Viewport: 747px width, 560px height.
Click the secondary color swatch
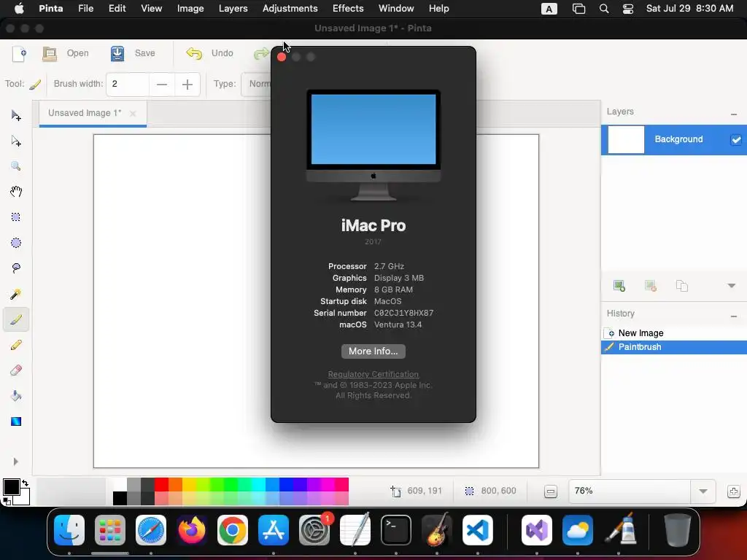(23, 498)
